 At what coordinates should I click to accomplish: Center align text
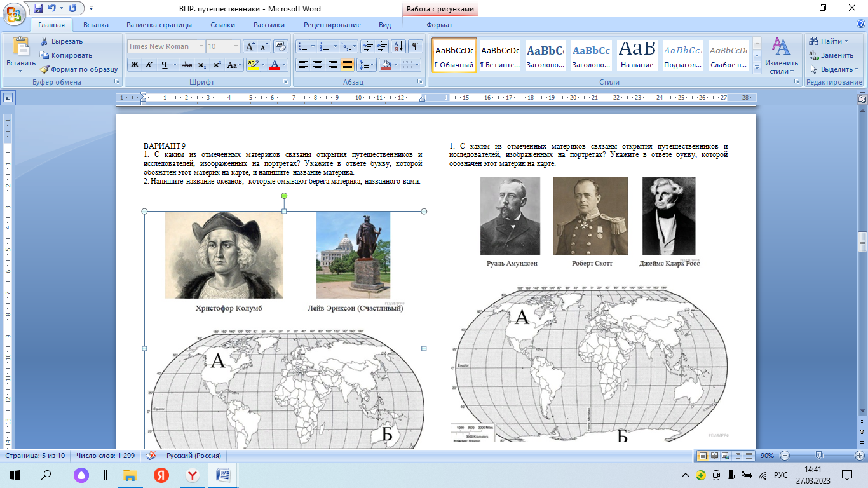tap(318, 65)
